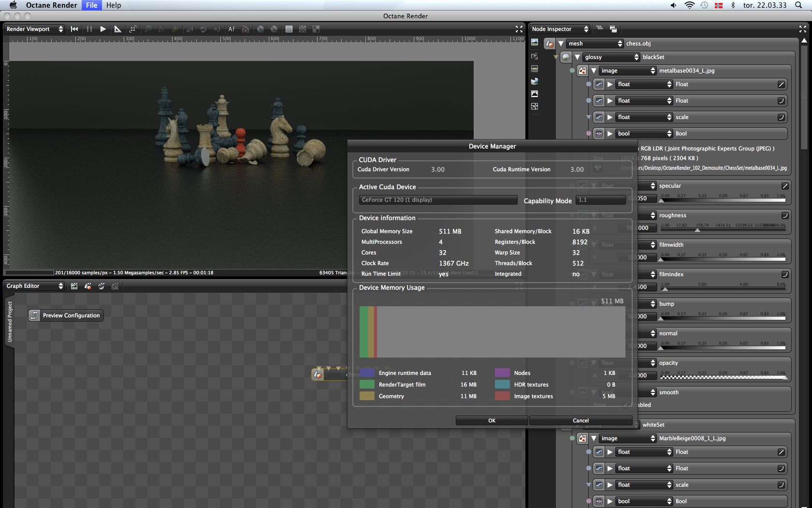This screenshot has width=812, height=508.
Task: Click the dimmed hatched icon in Graph Editor toolbar
Action: pyautogui.click(x=115, y=286)
